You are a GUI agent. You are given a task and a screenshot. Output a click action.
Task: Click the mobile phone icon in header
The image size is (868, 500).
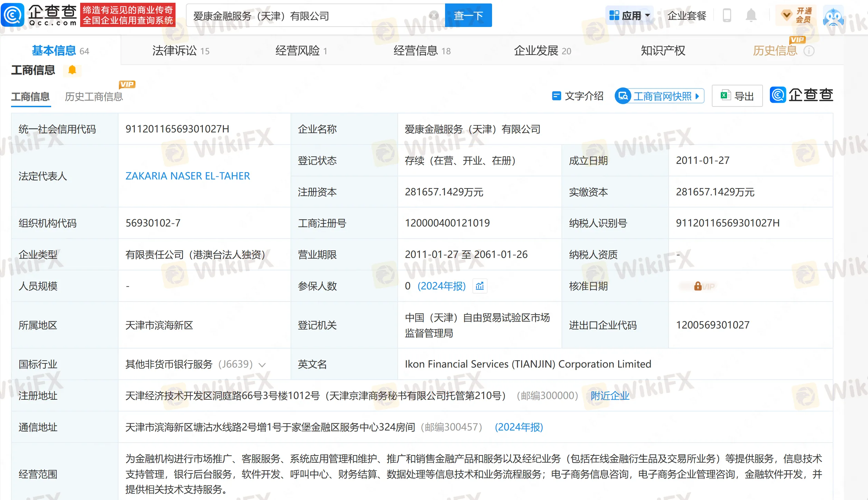(727, 16)
